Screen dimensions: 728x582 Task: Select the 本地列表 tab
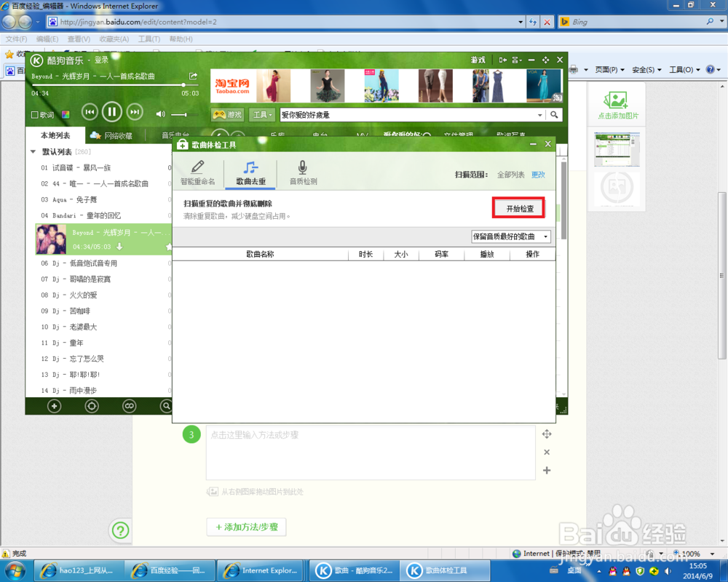coord(55,135)
